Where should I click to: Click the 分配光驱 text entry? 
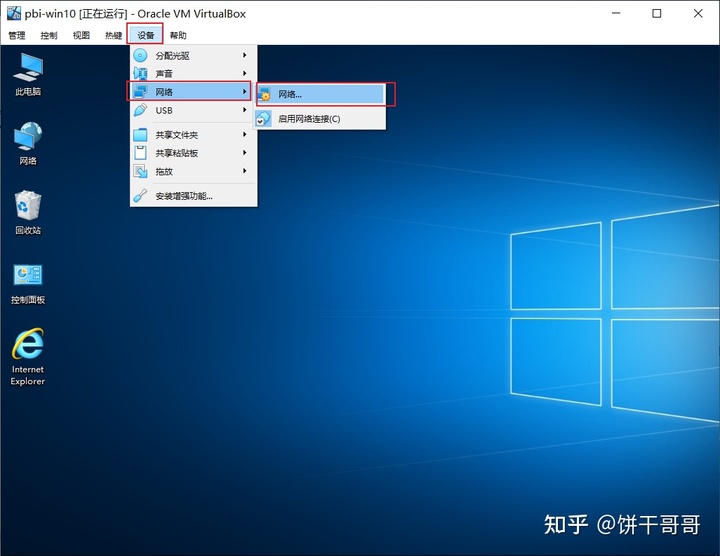[172, 56]
